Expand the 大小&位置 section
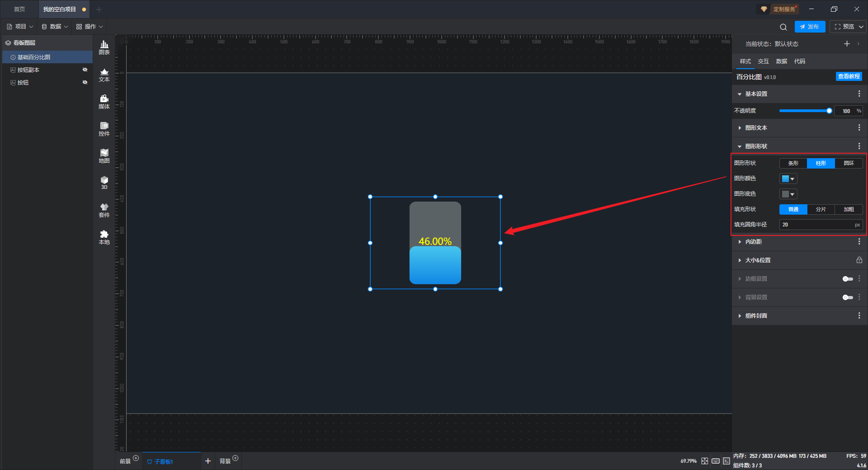Screen dimensions: 868x470 point(740,260)
